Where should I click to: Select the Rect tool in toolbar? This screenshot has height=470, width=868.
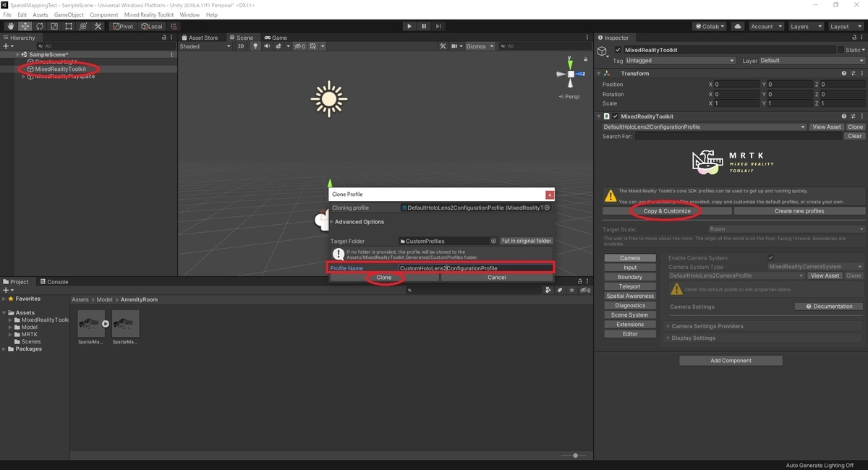68,26
